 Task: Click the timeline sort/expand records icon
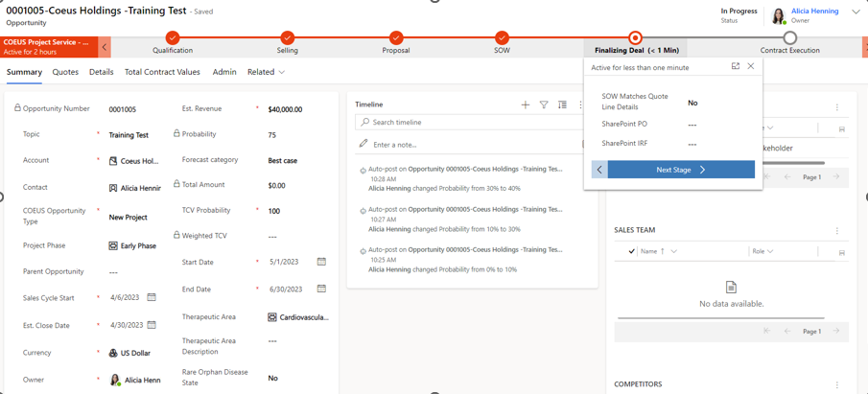[x=562, y=104]
